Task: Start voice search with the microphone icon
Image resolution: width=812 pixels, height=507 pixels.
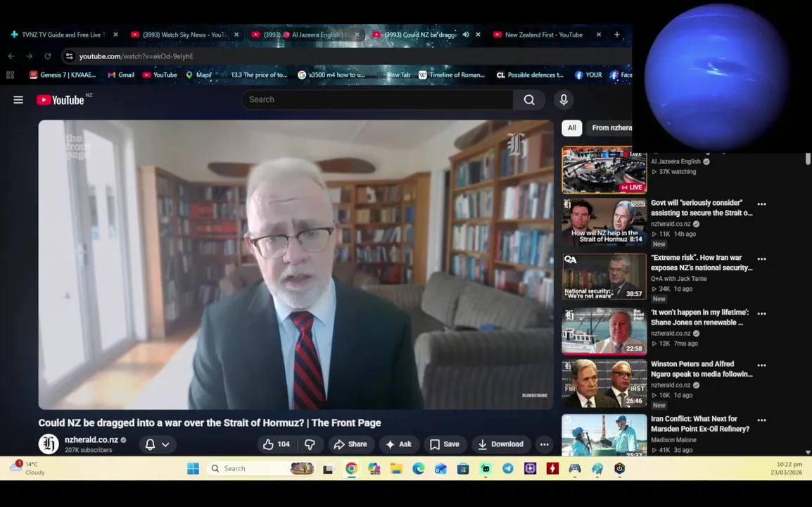Action: [x=564, y=99]
